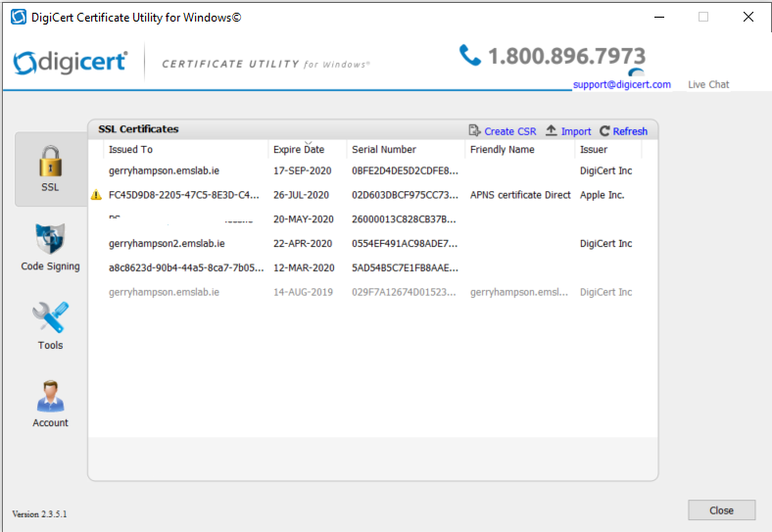Image resolution: width=772 pixels, height=532 pixels.
Task: Click the gerryhampson.emsl... friendly name cell
Action: click(519, 292)
